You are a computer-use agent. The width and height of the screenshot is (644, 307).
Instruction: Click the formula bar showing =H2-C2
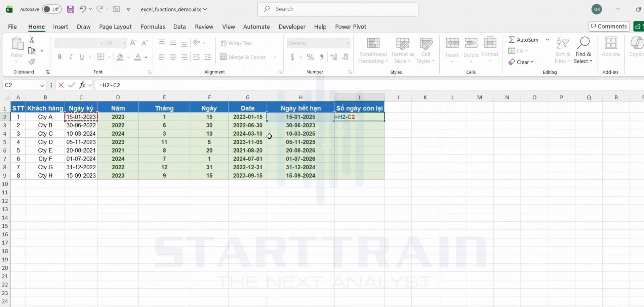369,85
